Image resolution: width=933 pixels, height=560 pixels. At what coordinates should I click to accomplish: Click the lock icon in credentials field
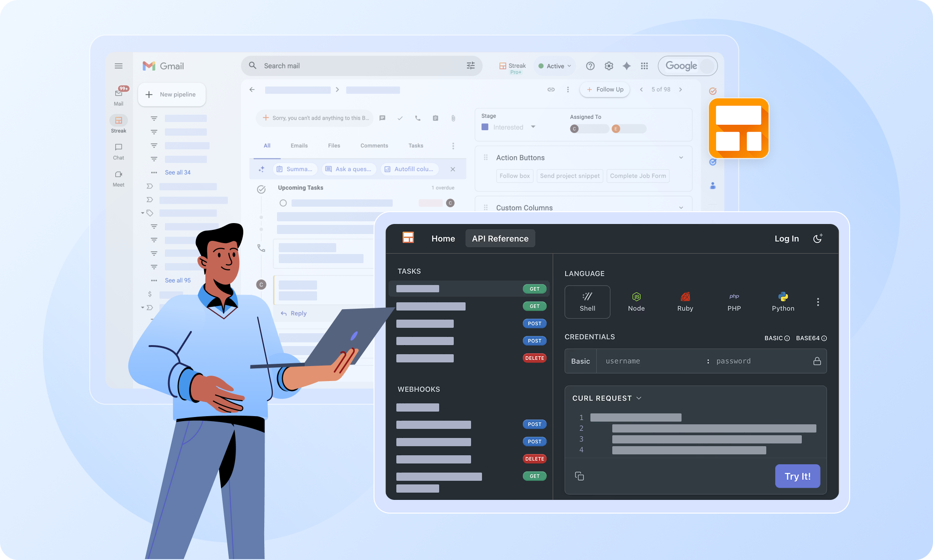(817, 361)
